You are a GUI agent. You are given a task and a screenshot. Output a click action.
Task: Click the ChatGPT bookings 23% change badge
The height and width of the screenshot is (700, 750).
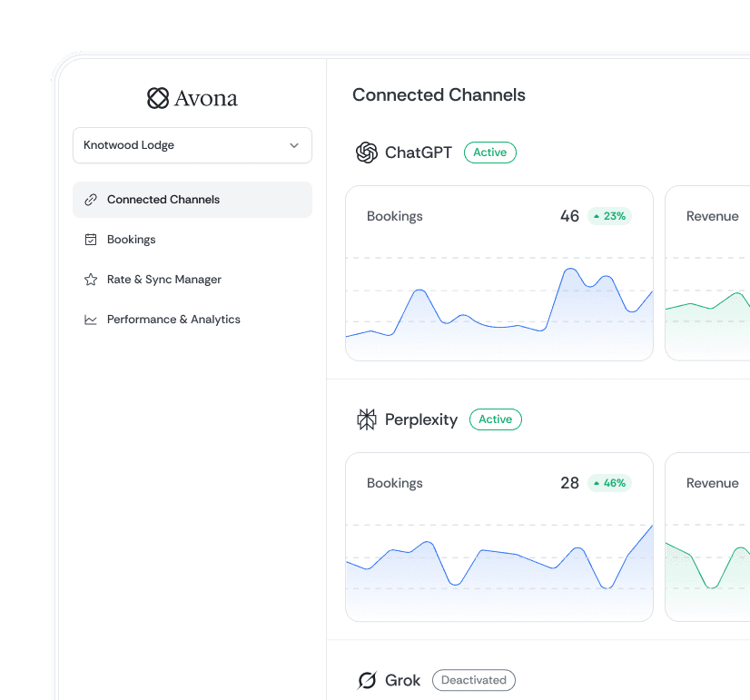[610, 216]
